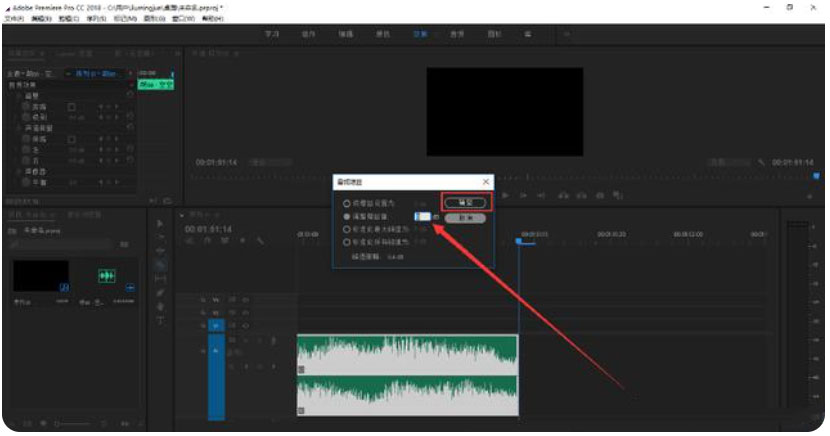Viewport: 830px width, 436px height.
Task: Select the third radio option in gain dialog
Action: (347, 229)
